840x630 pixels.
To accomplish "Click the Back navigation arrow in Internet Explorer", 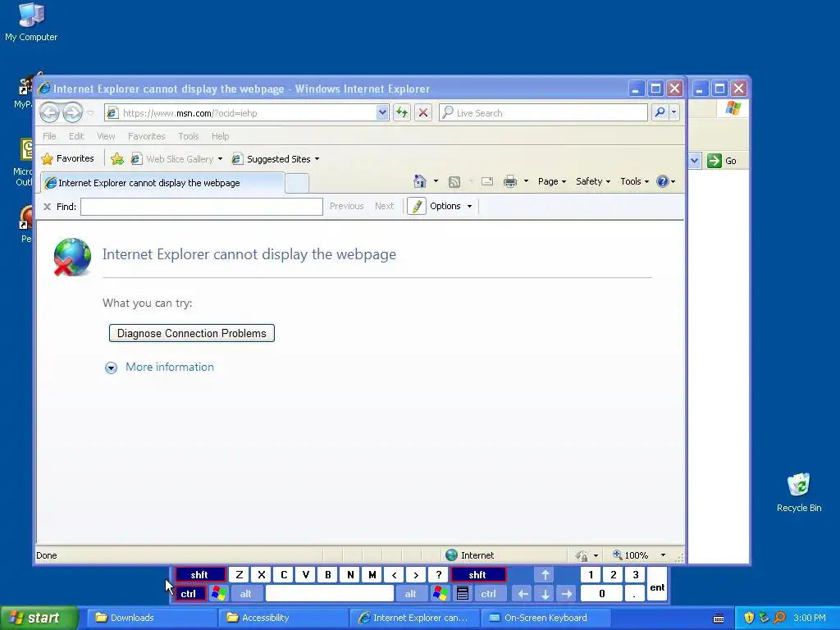I will click(x=50, y=113).
